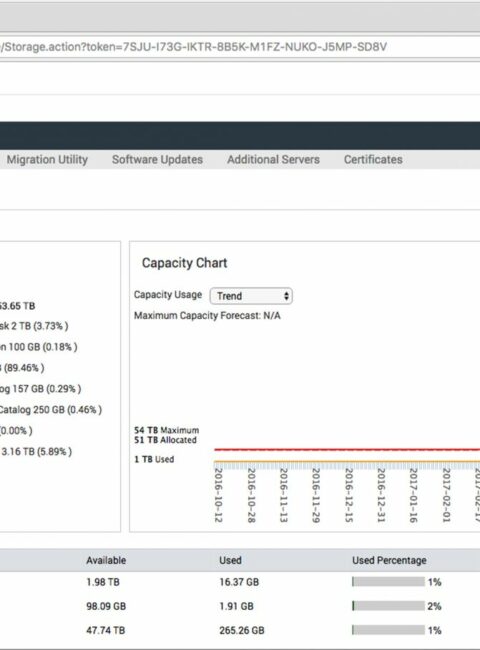Screen dimensions: 480x650
Task: Click the 2016-10-28 date label
Action: point(251,495)
